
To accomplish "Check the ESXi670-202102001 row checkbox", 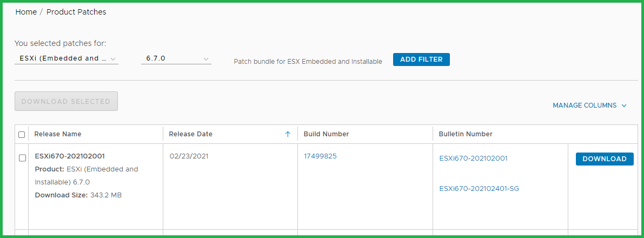I will pos(23,158).
